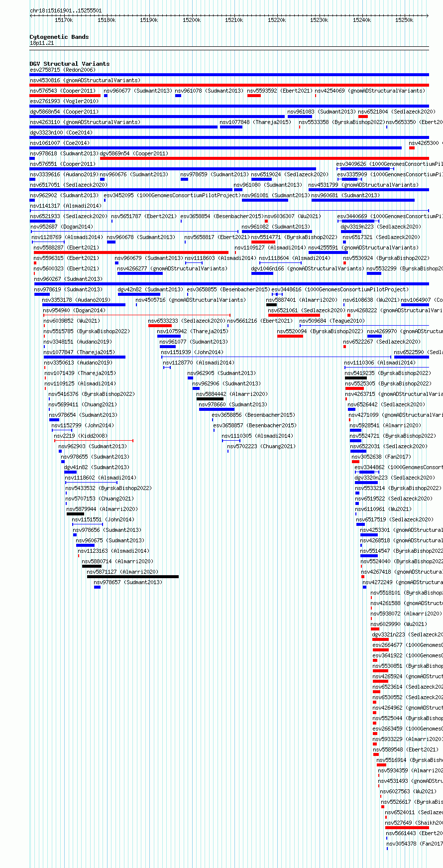Image resolution: width=443 pixels, height=868 pixels.
Task: Select variant nsv6517051 (Sedlazeck2020)
Action: [x=69, y=185]
